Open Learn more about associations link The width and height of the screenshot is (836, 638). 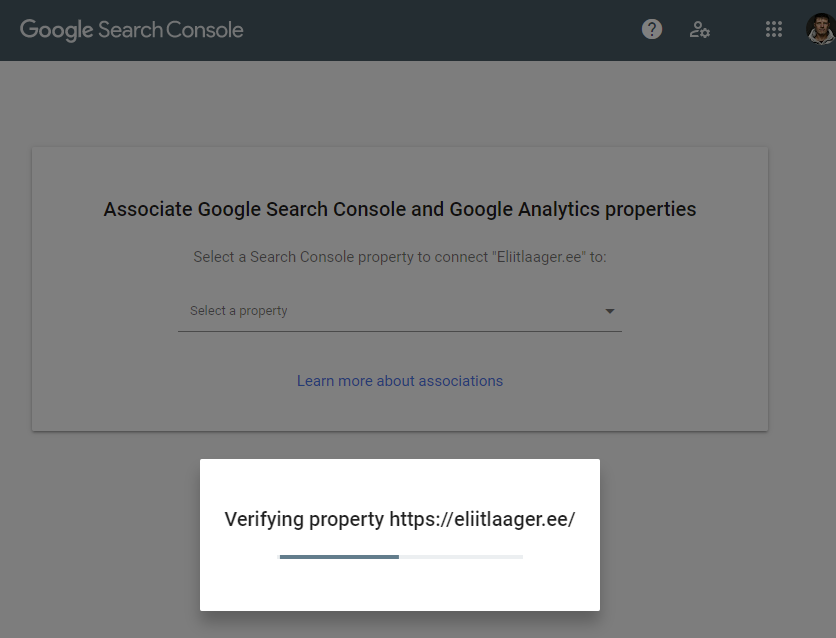(400, 381)
